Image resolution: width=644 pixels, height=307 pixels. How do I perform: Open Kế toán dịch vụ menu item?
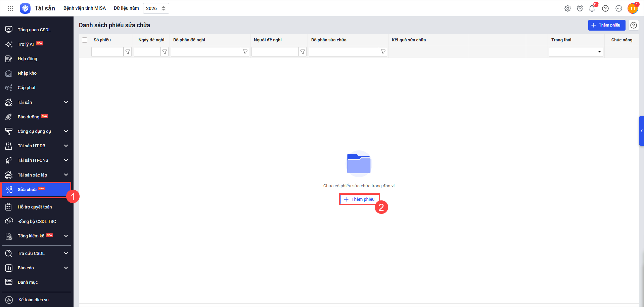tap(34, 300)
